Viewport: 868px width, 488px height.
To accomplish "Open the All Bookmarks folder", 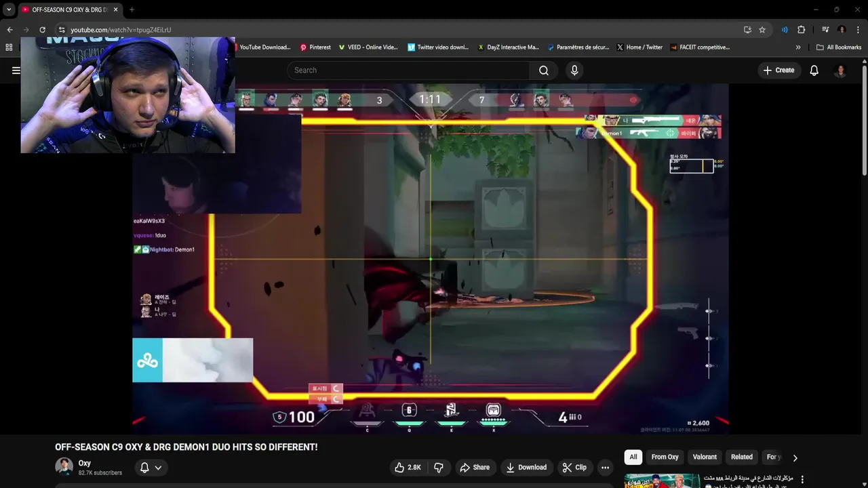I will pyautogui.click(x=839, y=47).
